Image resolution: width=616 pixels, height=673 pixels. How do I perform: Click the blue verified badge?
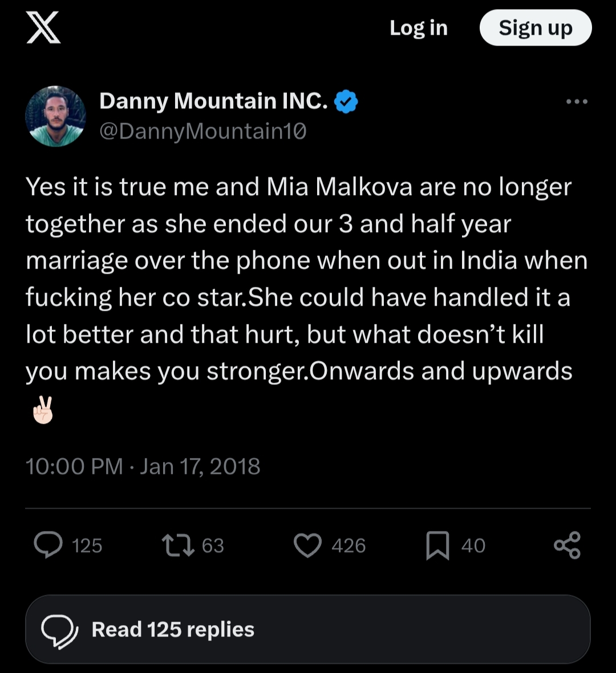[346, 102]
